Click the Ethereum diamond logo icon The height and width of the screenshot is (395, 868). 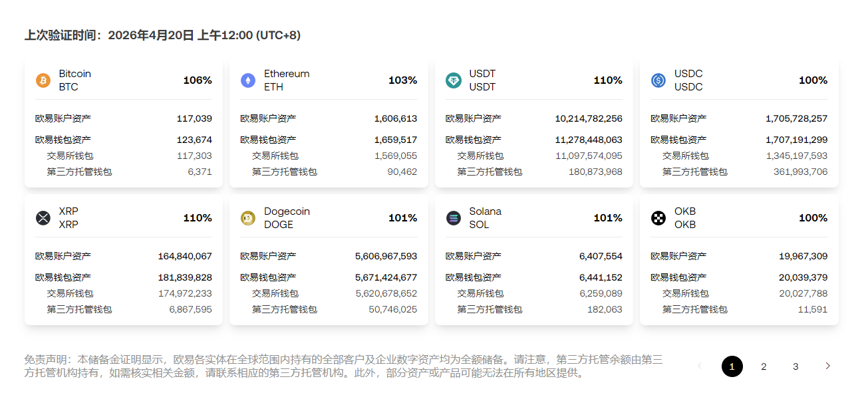point(248,80)
